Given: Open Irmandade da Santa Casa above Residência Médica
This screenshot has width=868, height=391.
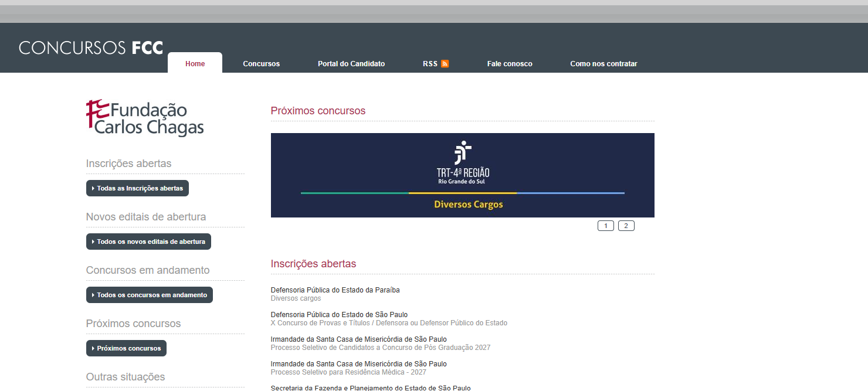Looking at the screenshot, I should (359, 364).
